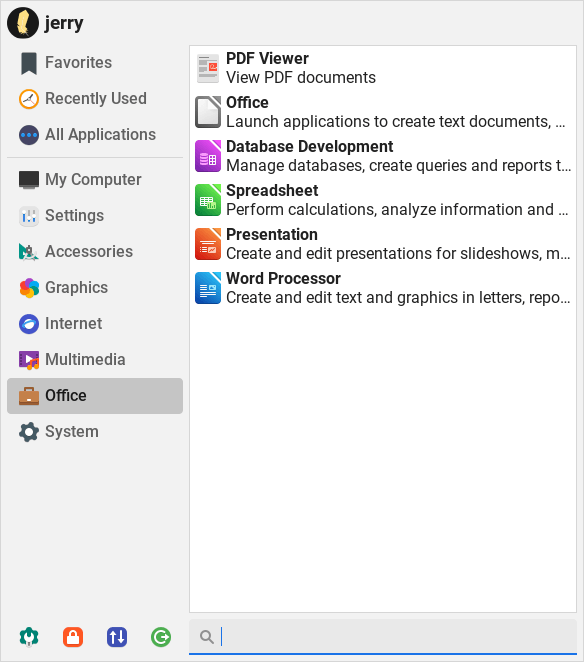
Task: Click the orange lock screen icon
Action: point(73,637)
